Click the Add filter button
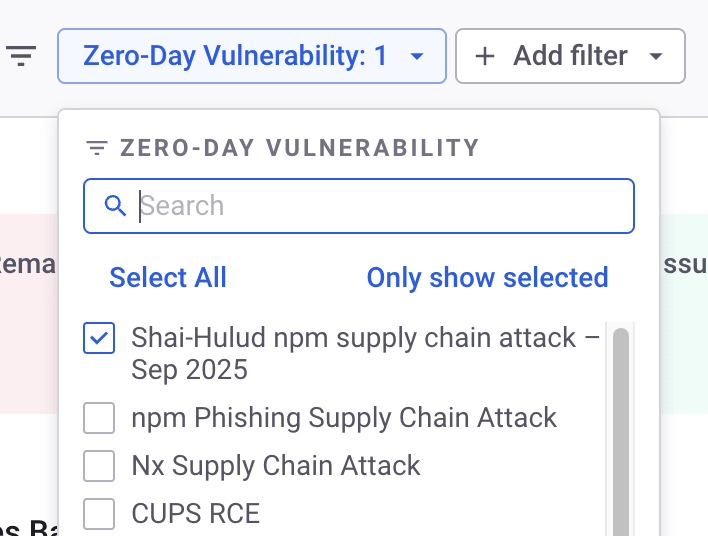708x536 pixels. [570, 56]
